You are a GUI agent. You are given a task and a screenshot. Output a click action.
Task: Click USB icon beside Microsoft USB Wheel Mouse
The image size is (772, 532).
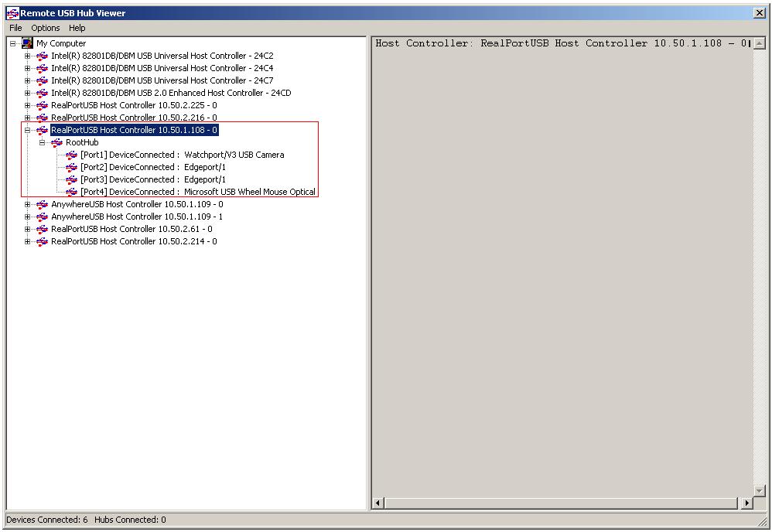pos(72,192)
